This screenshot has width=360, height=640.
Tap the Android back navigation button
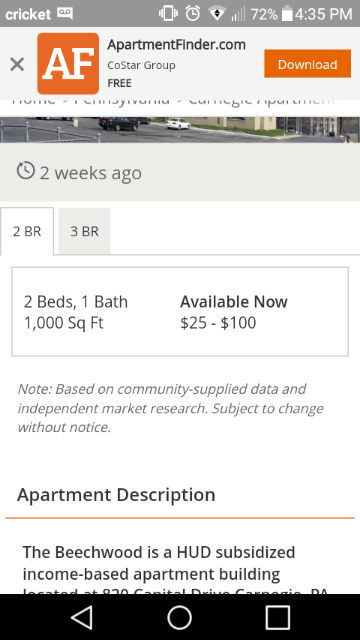[82, 617]
